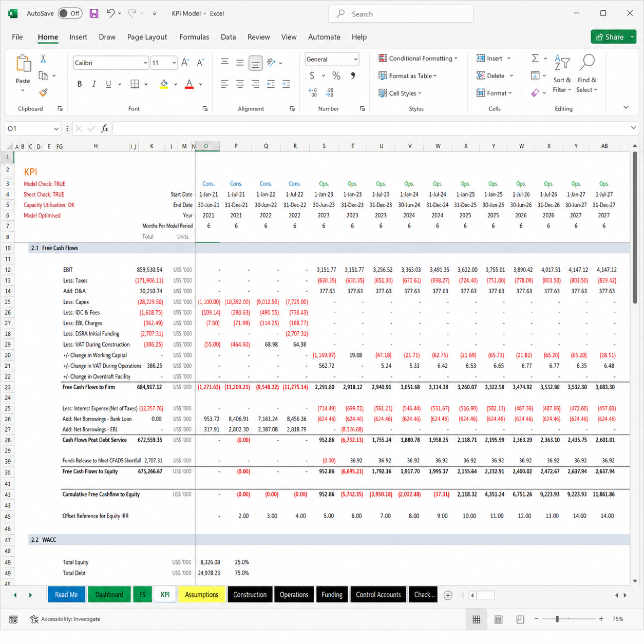Add a new sheet
Image resolution: width=644 pixels, height=644 pixels.
click(448, 595)
